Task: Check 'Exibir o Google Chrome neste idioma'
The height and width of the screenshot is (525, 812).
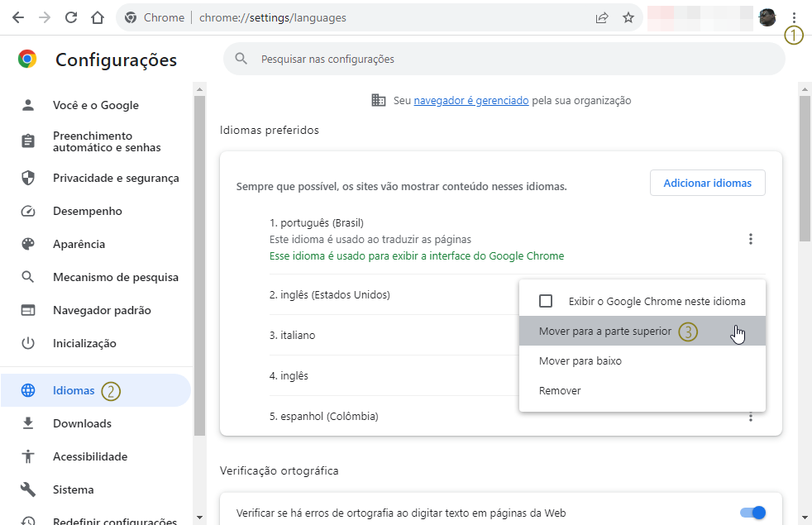Action: pyautogui.click(x=546, y=301)
